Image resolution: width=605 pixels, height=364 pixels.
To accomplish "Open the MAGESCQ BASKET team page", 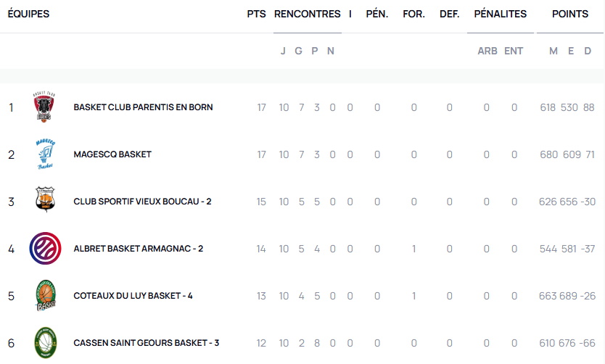I will pos(112,154).
